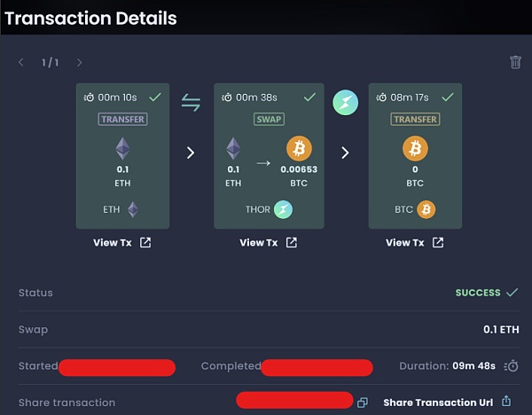Click the Bitcoin icon in swap card
Screen dimensions: 532x415
tap(299, 149)
